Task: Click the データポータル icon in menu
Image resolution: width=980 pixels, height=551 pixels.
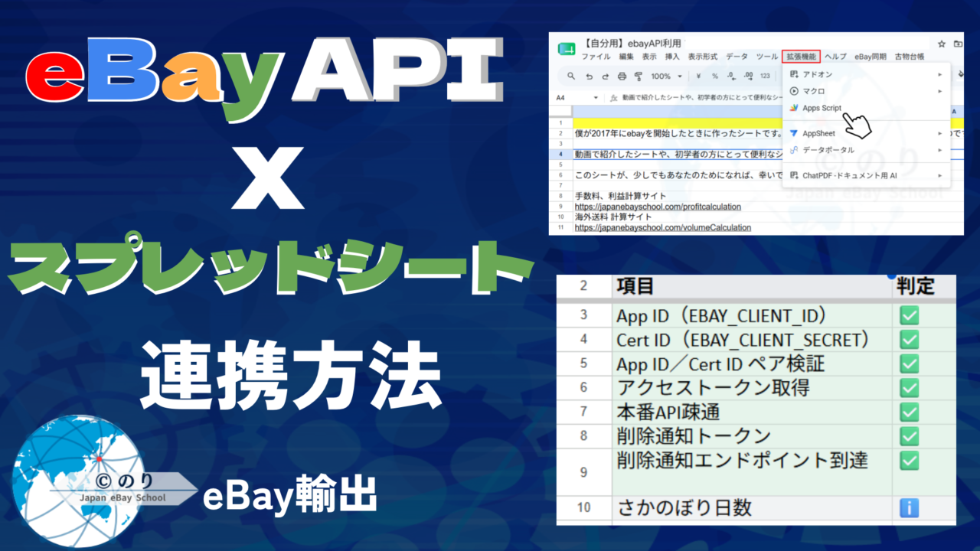Action: pos(794,150)
